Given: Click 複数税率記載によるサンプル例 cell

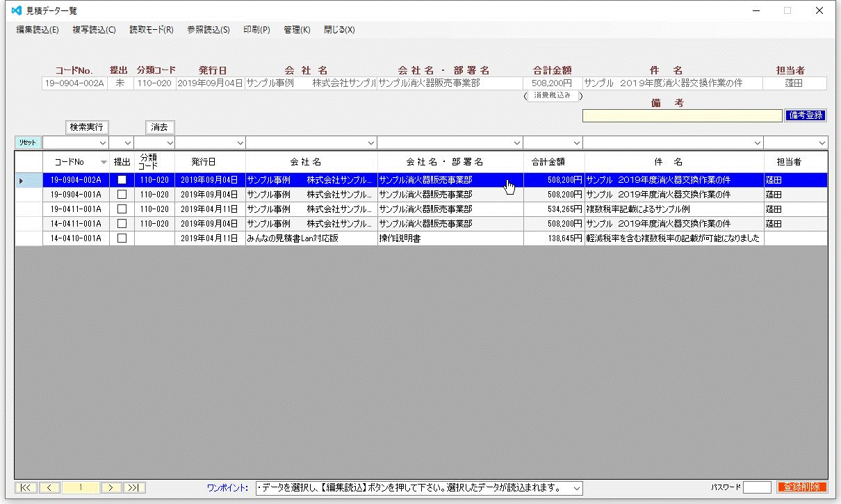Looking at the screenshot, I should pyautogui.click(x=674, y=209).
